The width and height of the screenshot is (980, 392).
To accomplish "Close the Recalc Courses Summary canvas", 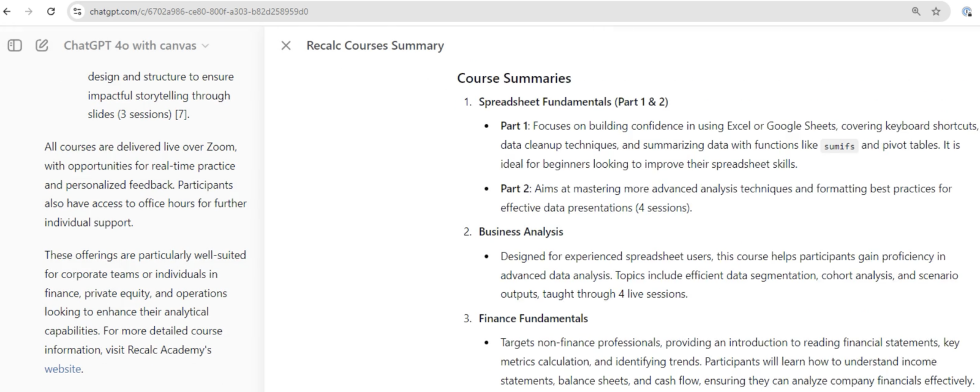I will 285,45.
